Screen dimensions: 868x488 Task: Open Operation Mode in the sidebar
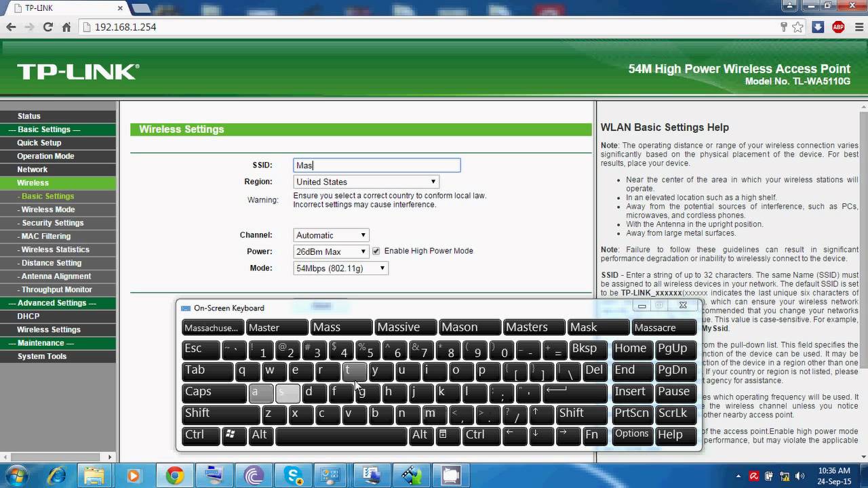click(45, 156)
